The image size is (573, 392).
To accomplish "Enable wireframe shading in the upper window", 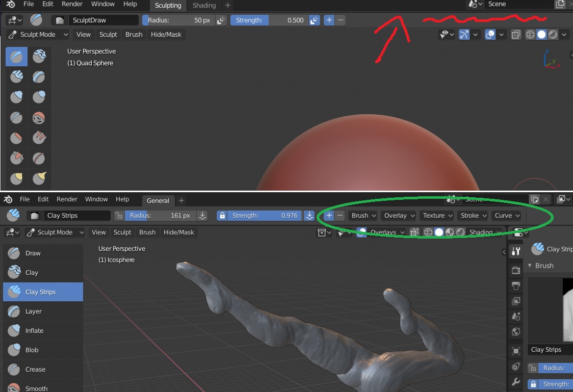I will pos(530,35).
